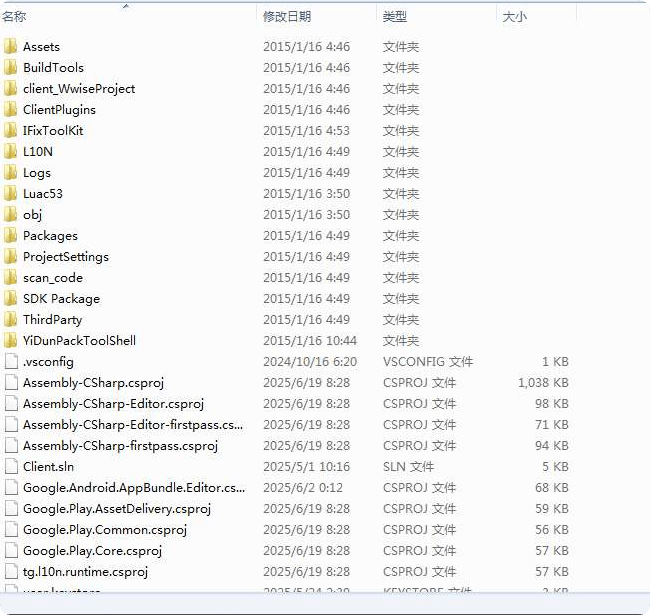Select the SDK Package folder name
The height and width of the screenshot is (615, 650).
61,299
